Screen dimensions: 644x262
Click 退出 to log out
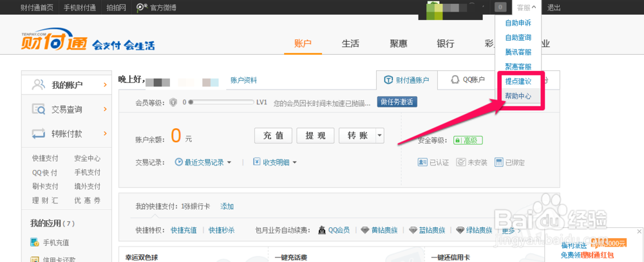(x=554, y=7)
